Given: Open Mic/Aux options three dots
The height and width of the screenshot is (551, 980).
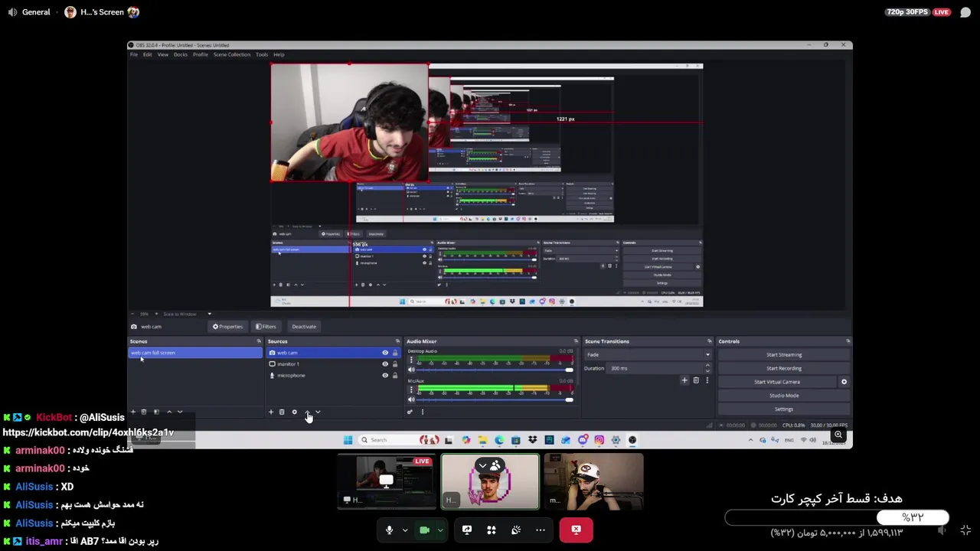Looking at the screenshot, I should coord(411,390).
